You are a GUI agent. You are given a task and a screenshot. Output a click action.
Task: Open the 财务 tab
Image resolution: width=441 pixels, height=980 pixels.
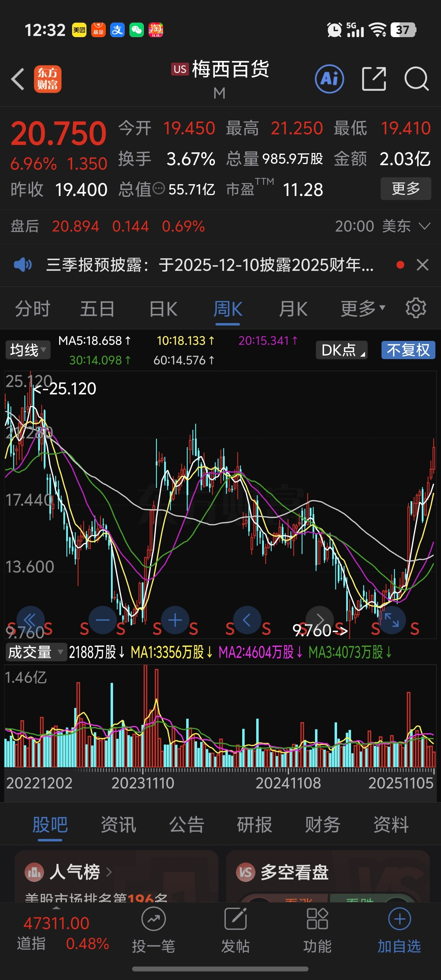323,825
